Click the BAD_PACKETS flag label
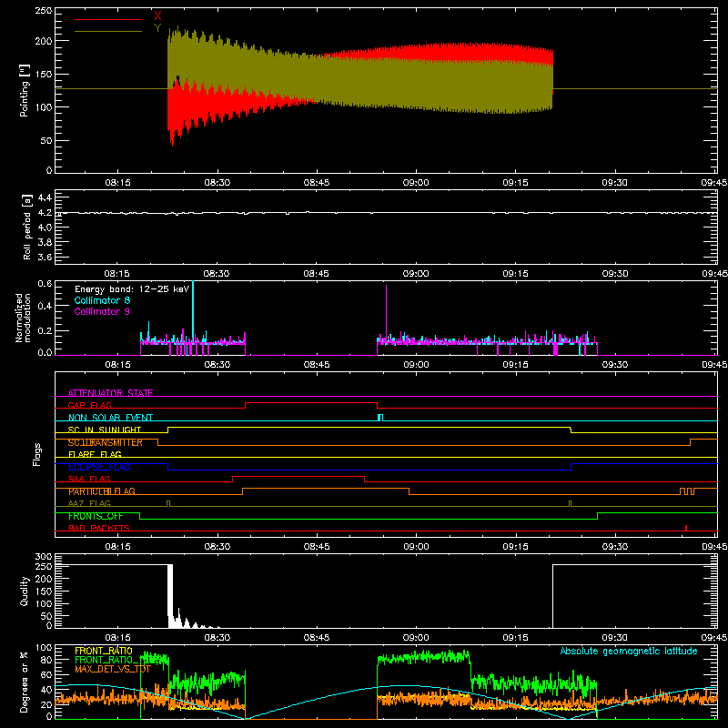Image resolution: width=728 pixels, height=728 pixels. pyautogui.click(x=99, y=528)
